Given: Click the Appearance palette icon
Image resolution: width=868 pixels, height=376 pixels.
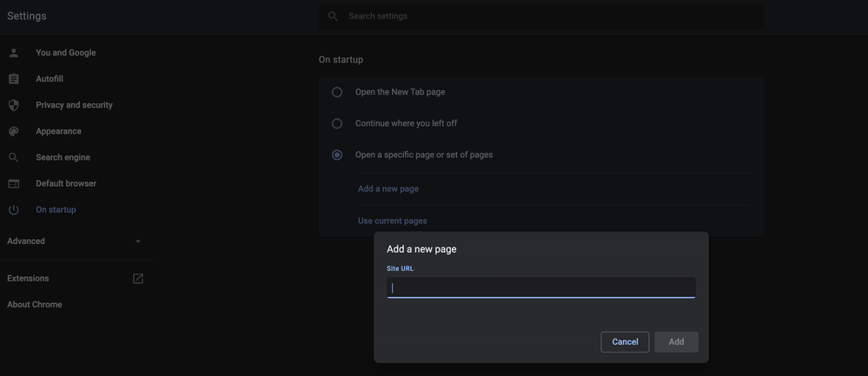Looking at the screenshot, I should coord(14,132).
